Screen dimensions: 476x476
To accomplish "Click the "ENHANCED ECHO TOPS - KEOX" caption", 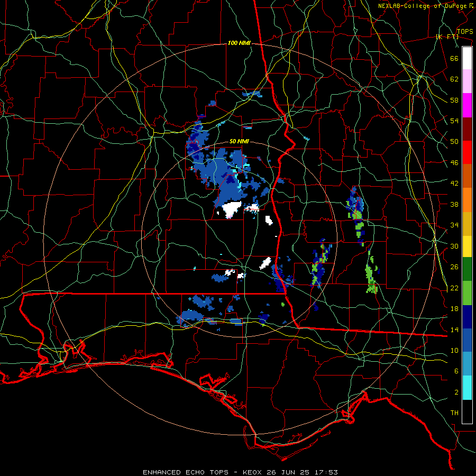I will (203, 472).
